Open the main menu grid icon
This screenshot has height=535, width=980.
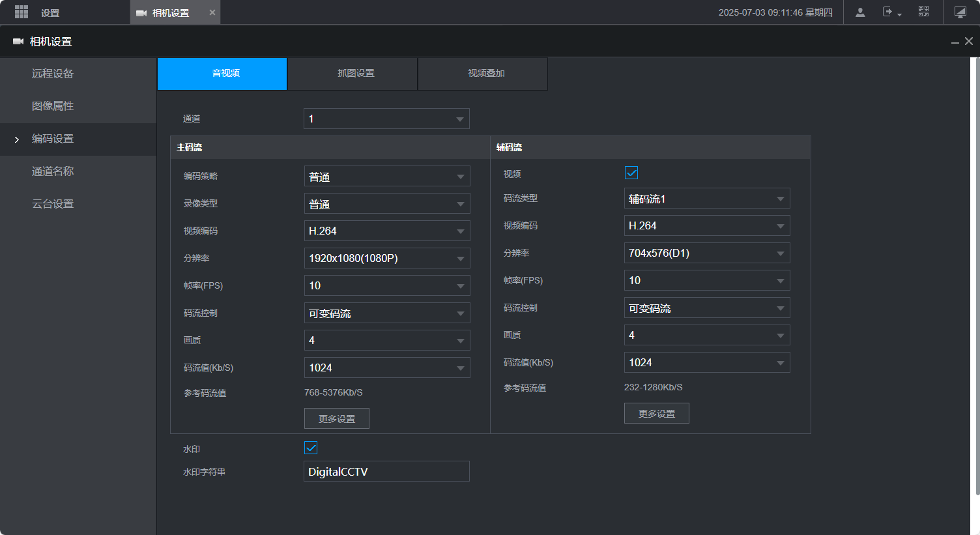coord(21,12)
